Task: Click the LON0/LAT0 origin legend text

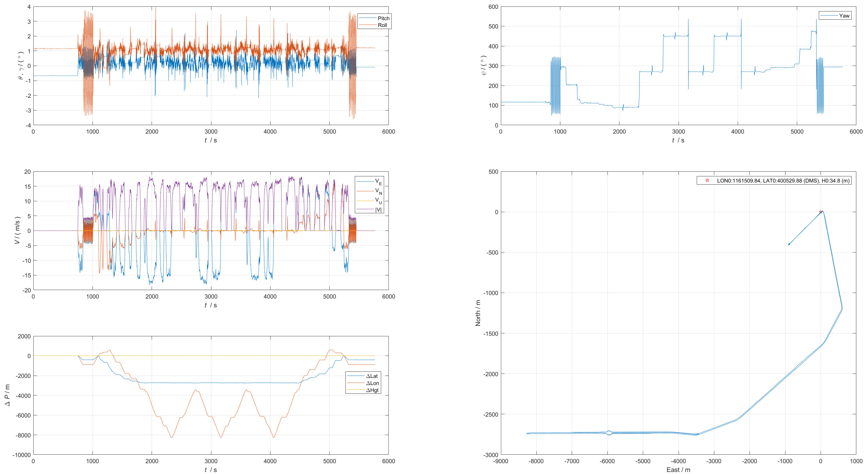Action: pyautogui.click(x=783, y=181)
